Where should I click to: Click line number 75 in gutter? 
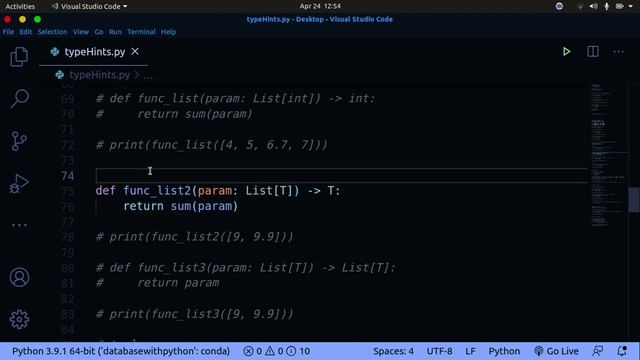point(67,191)
